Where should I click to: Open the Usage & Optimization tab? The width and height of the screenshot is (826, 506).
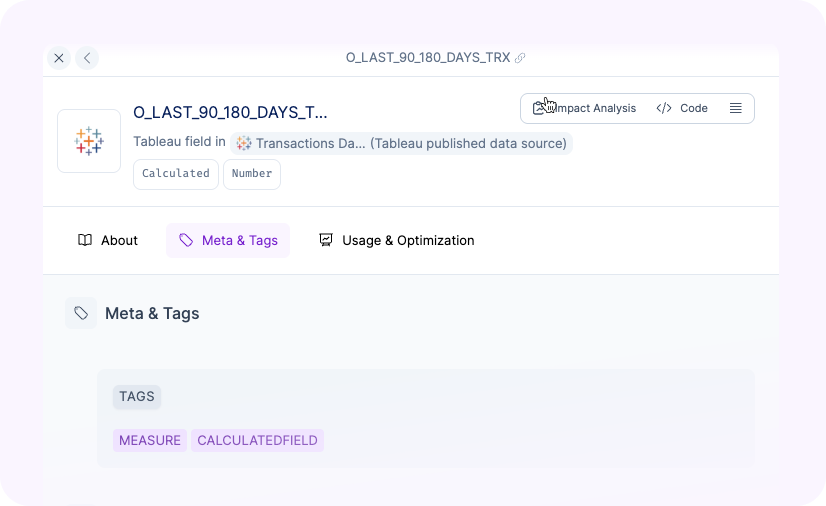tap(396, 240)
